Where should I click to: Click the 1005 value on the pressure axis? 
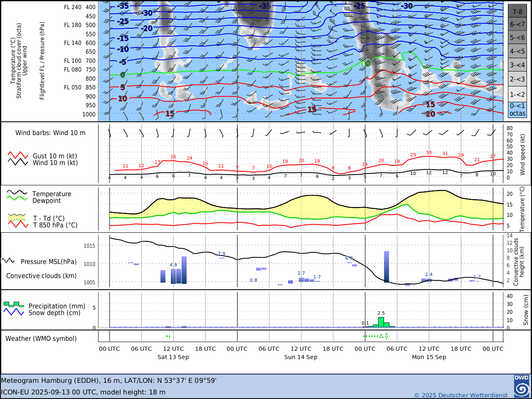pos(89,282)
